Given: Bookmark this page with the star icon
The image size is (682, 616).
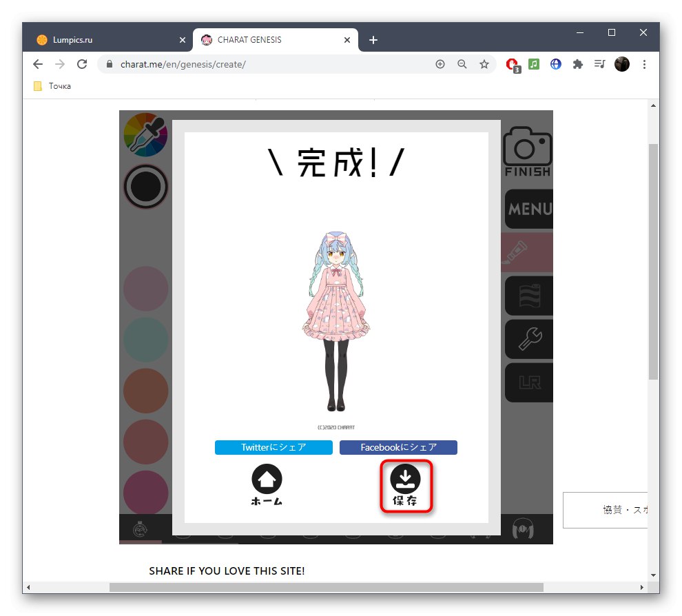Looking at the screenshot, I should click(484, 64).
